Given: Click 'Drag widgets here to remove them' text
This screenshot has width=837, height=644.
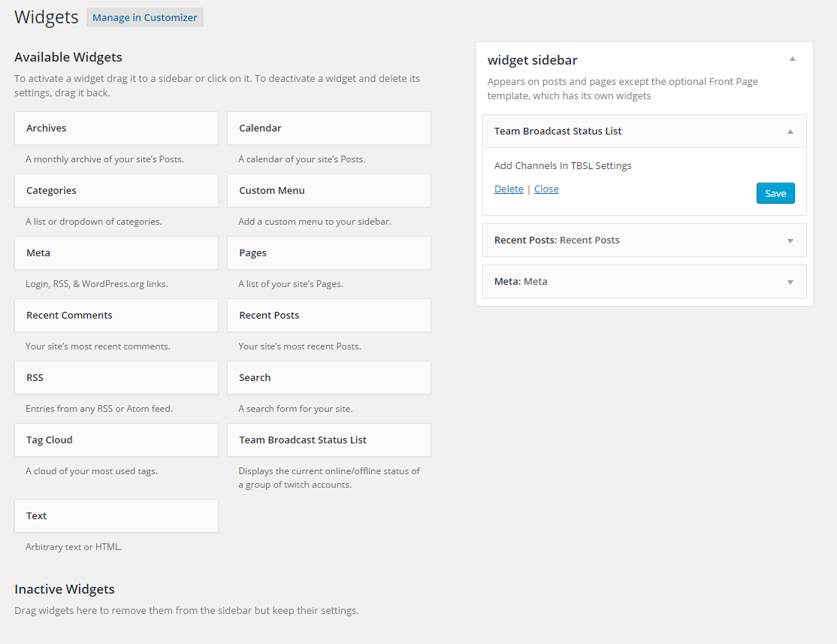Looking at the screenshot, I should [x=186, y=610].
